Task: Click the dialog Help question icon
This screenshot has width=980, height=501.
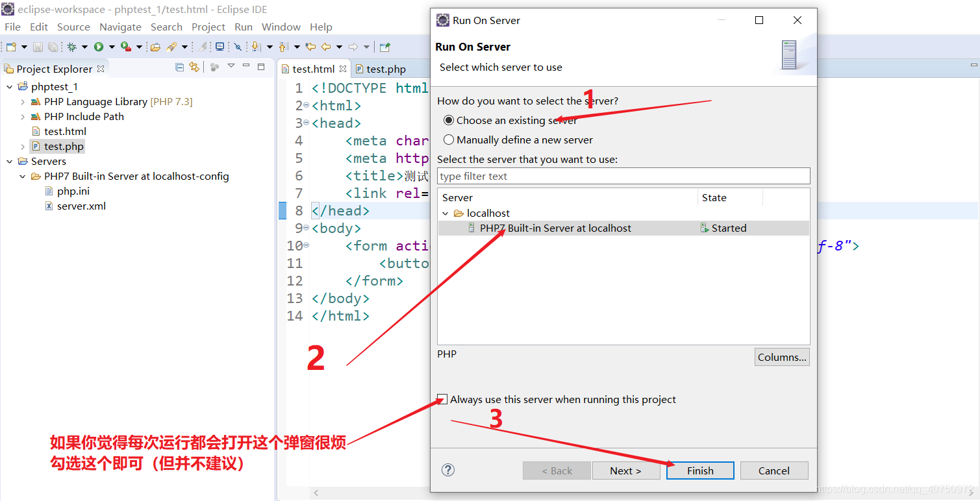Action: [x=448, y=470]
